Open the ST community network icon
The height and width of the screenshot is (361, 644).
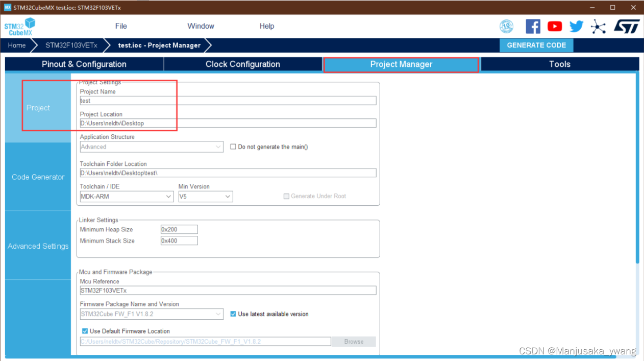point(599,26)
